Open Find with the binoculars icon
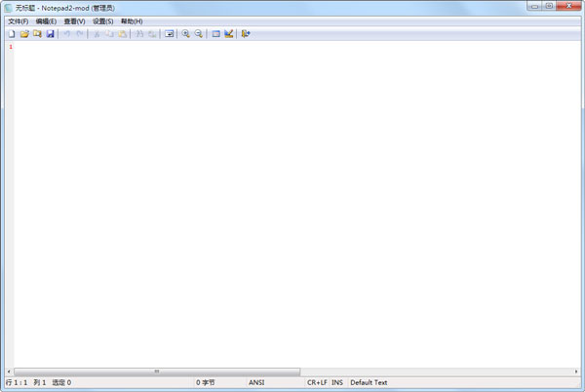The height and width of the screenshot is (392, 585). pos(139,34)
